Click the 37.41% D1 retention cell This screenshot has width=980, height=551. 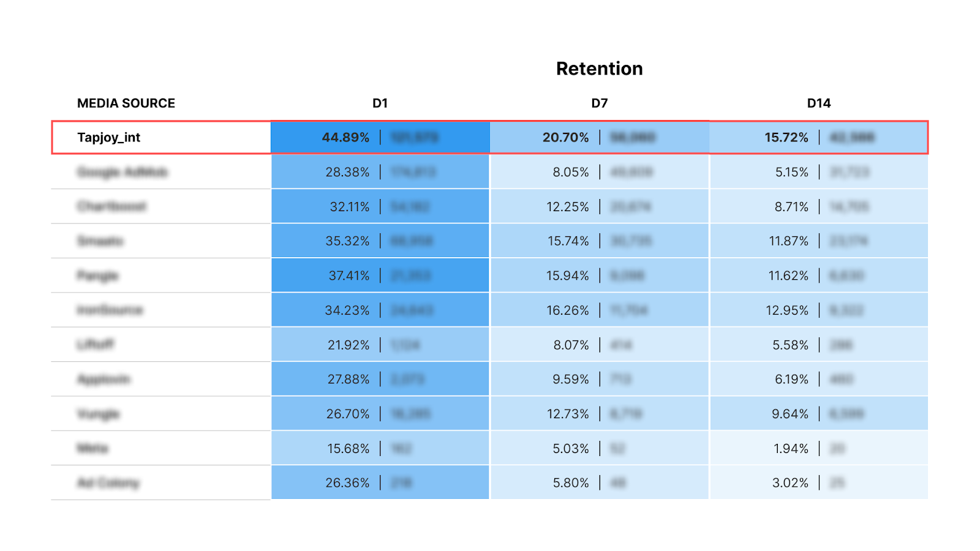[349, 276]
